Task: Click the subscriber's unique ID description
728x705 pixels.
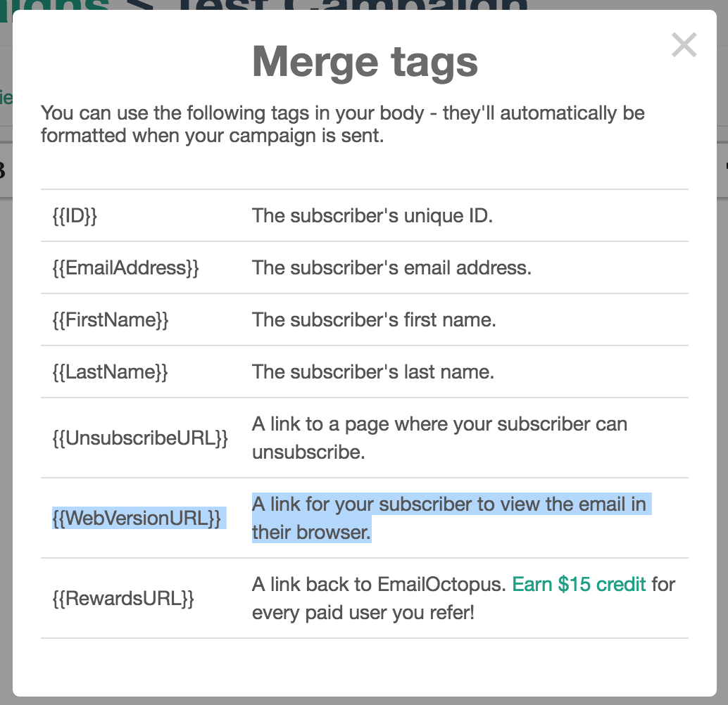Action: point(372,215)
